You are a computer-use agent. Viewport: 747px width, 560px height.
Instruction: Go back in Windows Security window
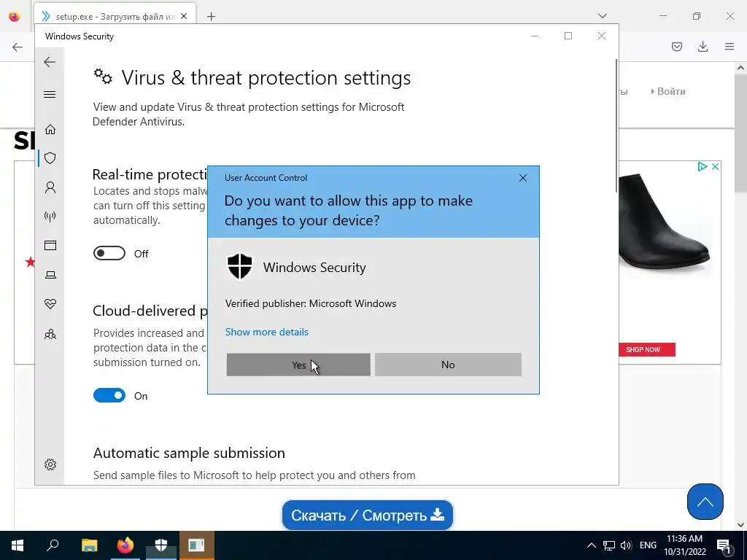[50, 62]
